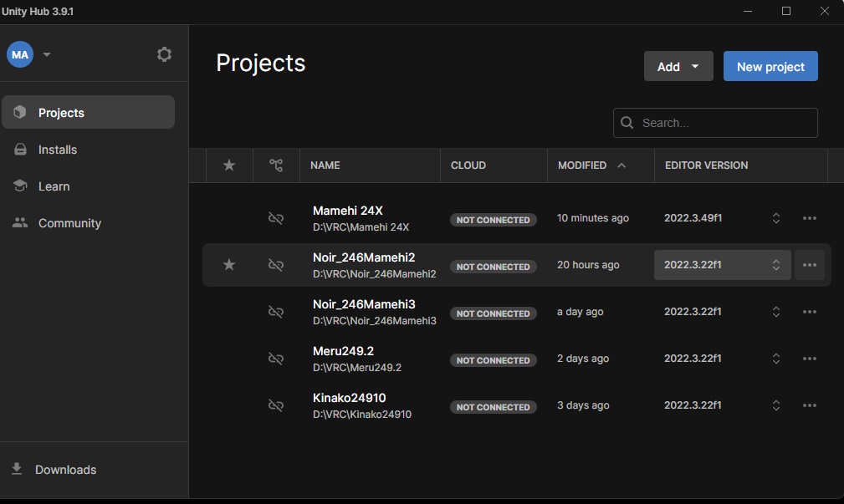Viewport: 844px width, 504px height.
Task: Close the Unity Hub window
Action: [x=824, y=11]
